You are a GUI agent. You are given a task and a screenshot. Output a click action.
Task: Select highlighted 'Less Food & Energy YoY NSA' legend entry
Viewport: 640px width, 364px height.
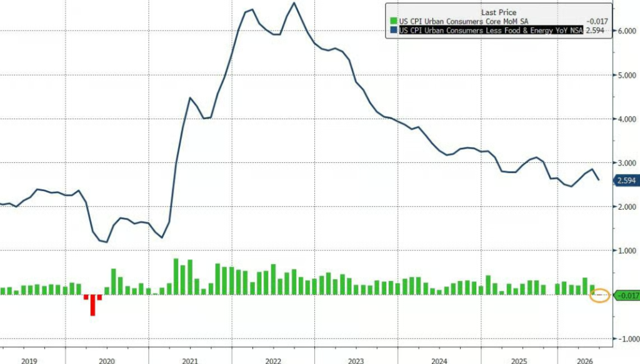coord(491,30)
